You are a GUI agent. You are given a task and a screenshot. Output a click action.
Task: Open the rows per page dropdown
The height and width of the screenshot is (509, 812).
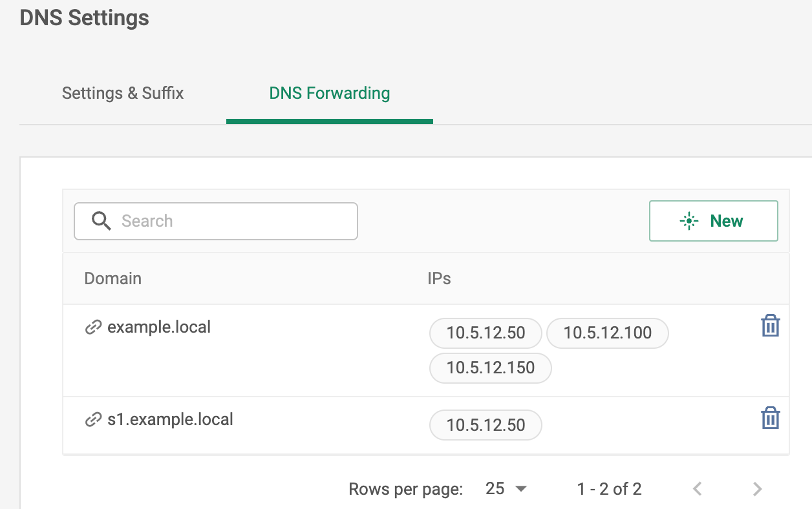[x=506, y=489]
